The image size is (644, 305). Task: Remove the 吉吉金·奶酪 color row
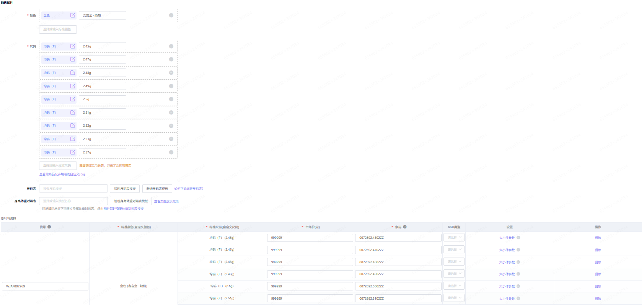(x=171, y=15)
